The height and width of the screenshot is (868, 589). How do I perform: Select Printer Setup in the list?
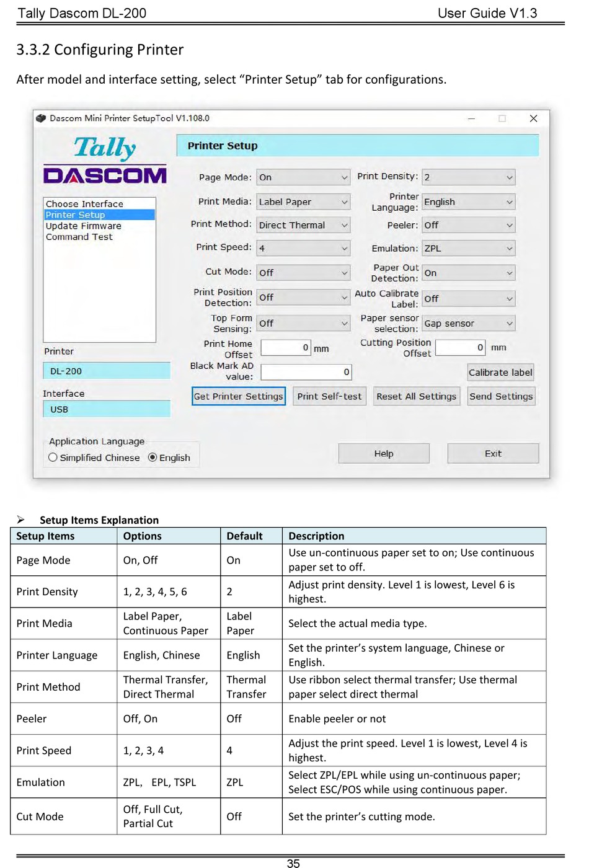pos(99,215)
